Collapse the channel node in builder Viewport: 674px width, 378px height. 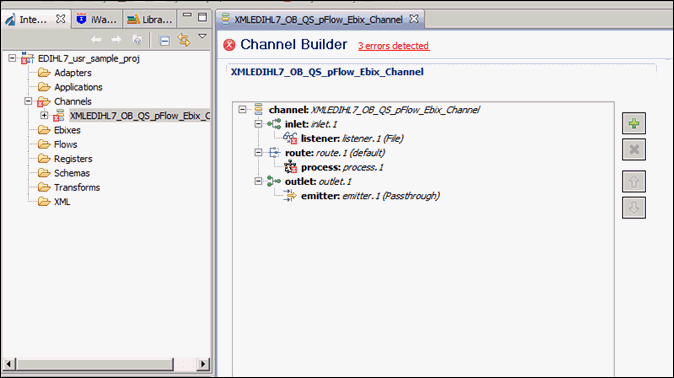pyautogui.click(x=242, y=109)
